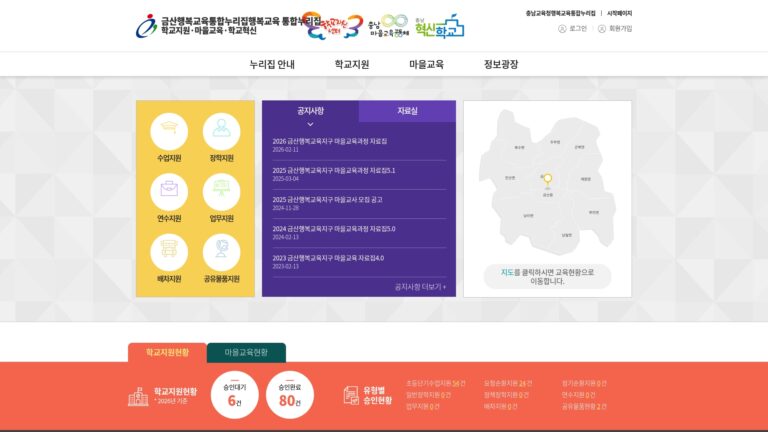Click the 부리면 region on the map

(x=594, y=213)
